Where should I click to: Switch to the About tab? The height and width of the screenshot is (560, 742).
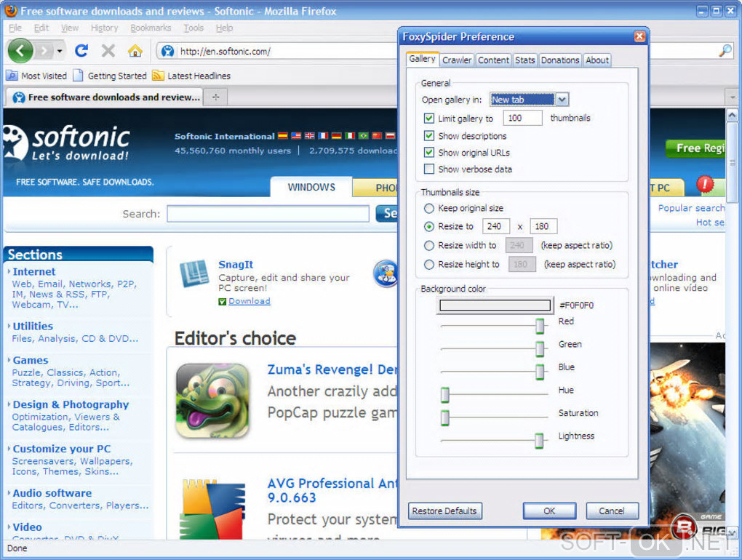coord(597,60)
